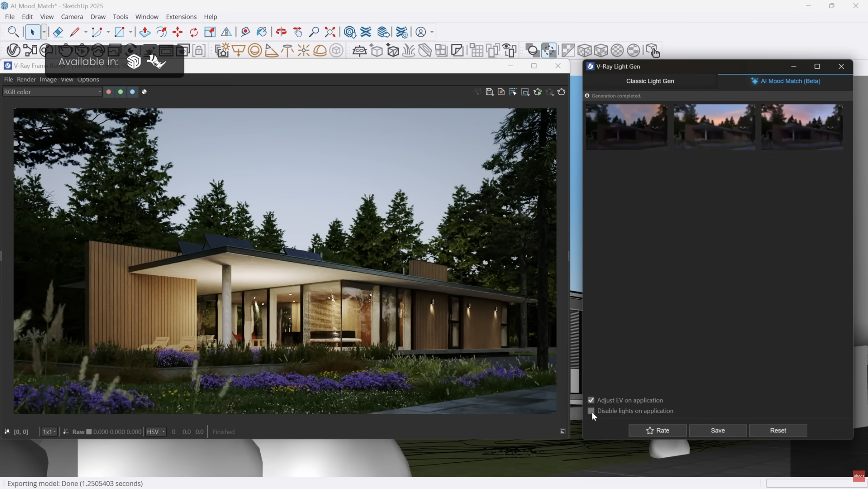
Task: Click Save in V-Ray Light Gen
Action: click(x=718, y=431)
